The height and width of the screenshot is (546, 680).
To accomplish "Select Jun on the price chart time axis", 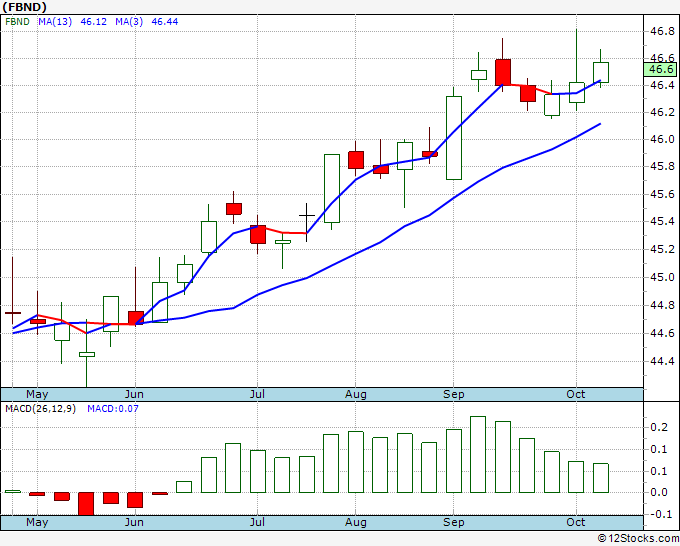I will [134, 394].
